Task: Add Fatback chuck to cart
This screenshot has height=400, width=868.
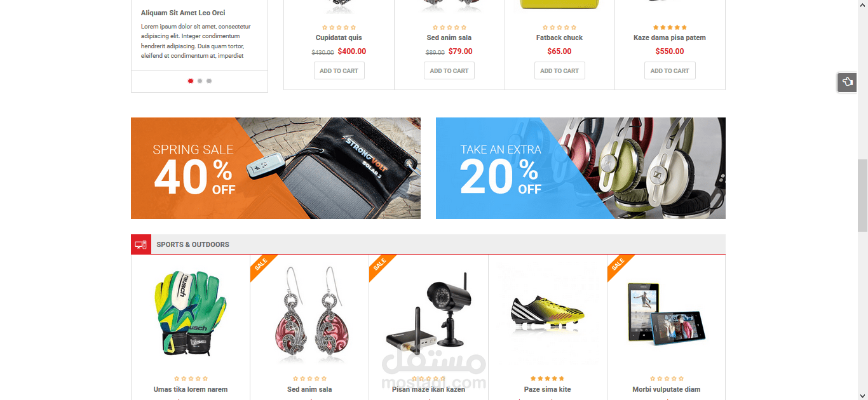Action: (x=559, y=70)
